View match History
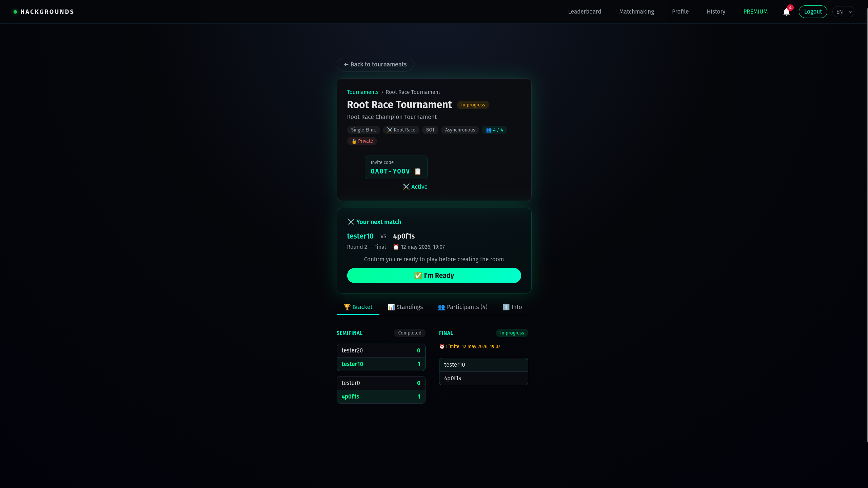The image size is (868, 488). pyautogui.click(x=716, y=12)
